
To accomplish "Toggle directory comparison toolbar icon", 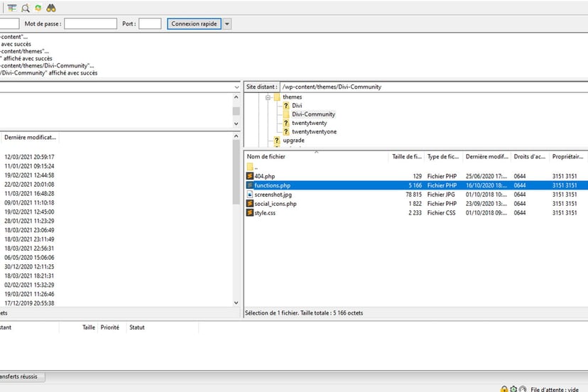I will (12, 8).
